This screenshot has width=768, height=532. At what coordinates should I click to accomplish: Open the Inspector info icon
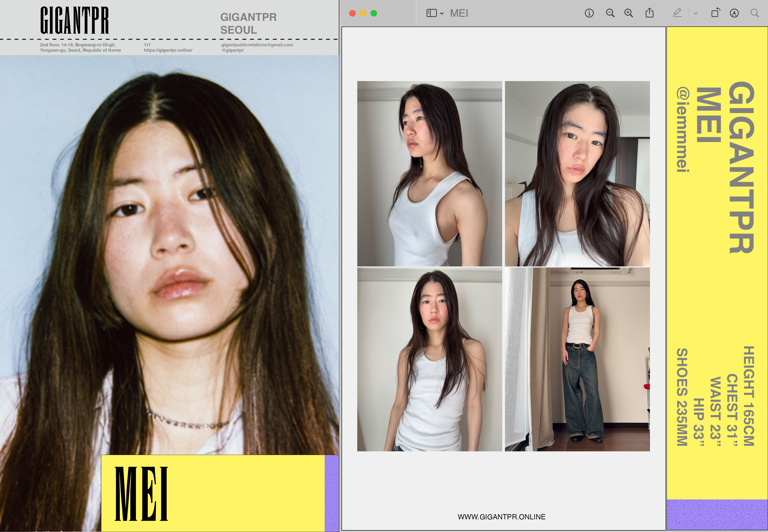click(589, 13)
